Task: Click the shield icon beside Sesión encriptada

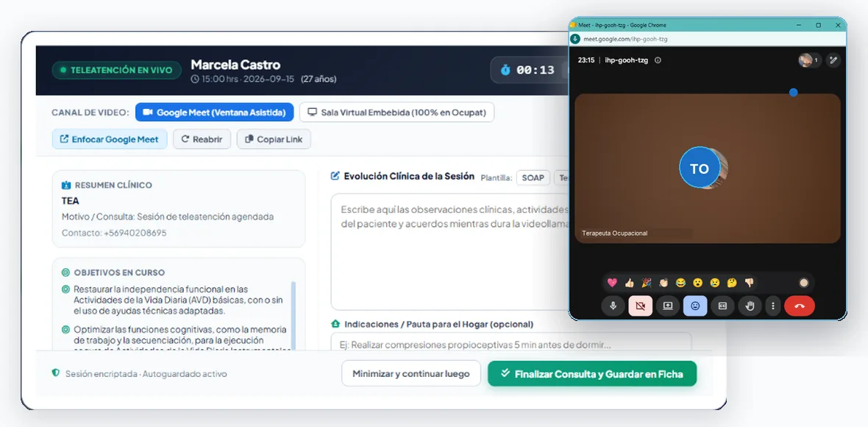Action: pyautogui.click(x=55, y=373)
